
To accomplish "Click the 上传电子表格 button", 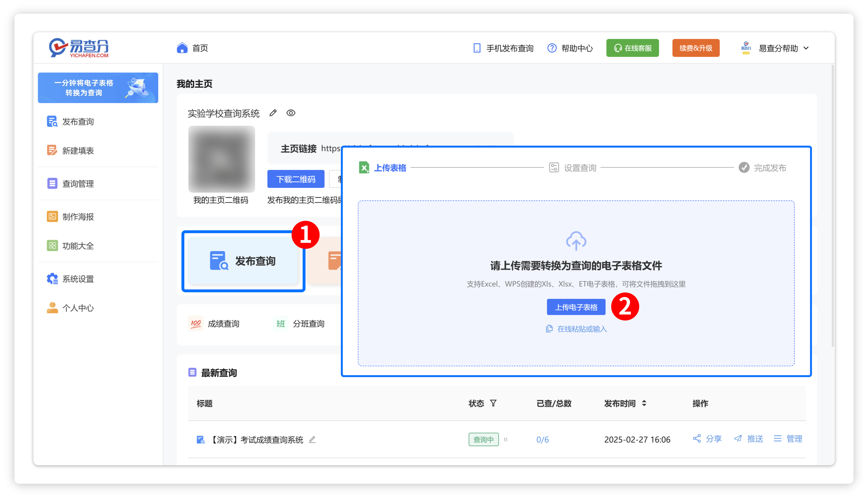I will [x=576, y=307].
